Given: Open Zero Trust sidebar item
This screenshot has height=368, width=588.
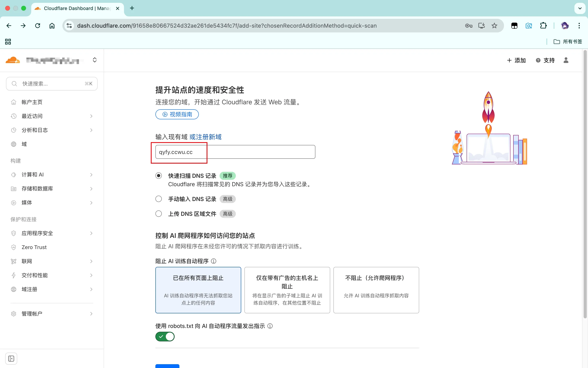Looking at the screenshot, I should (34, 247).
